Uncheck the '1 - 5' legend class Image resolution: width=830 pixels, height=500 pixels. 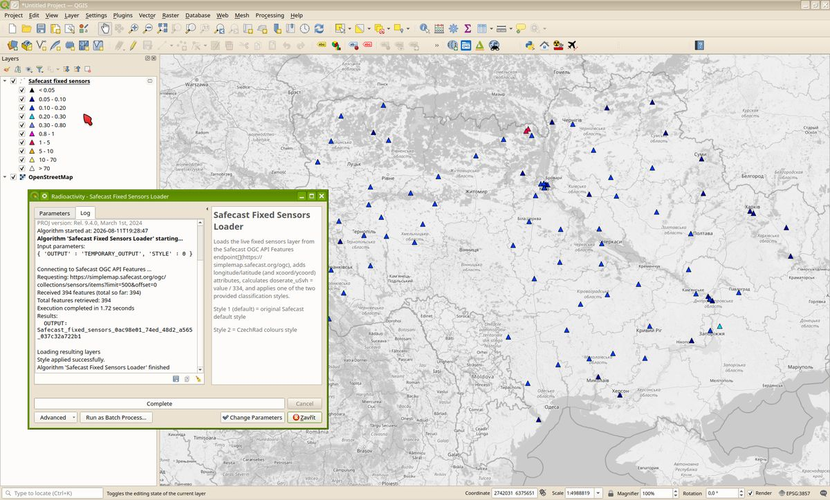tap(22, 142)
